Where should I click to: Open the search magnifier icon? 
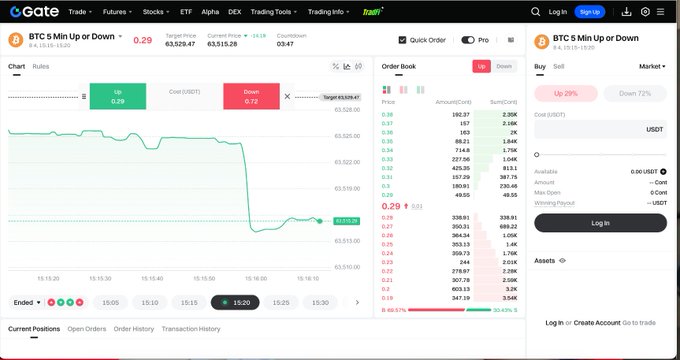coord(536,12)
